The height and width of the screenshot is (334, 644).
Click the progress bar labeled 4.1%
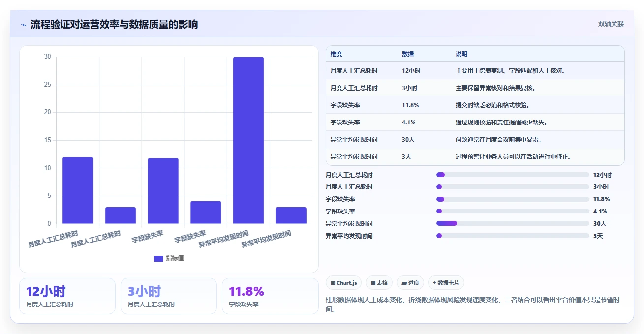[513, 211]
